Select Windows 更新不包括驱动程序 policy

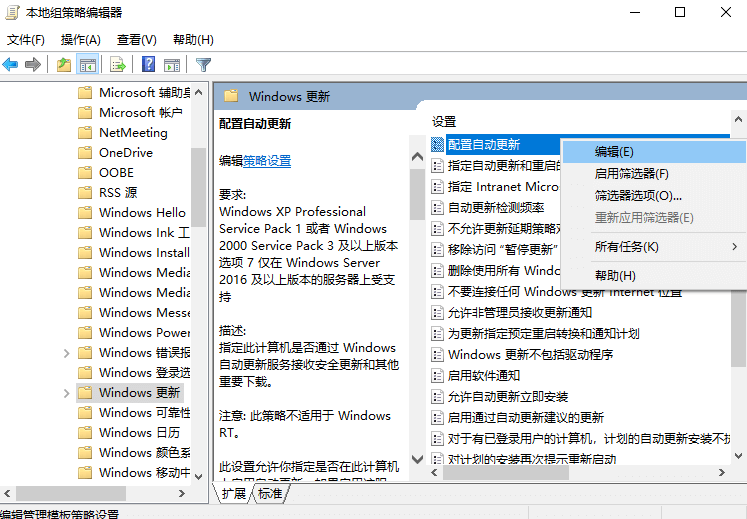pos(530,355)
